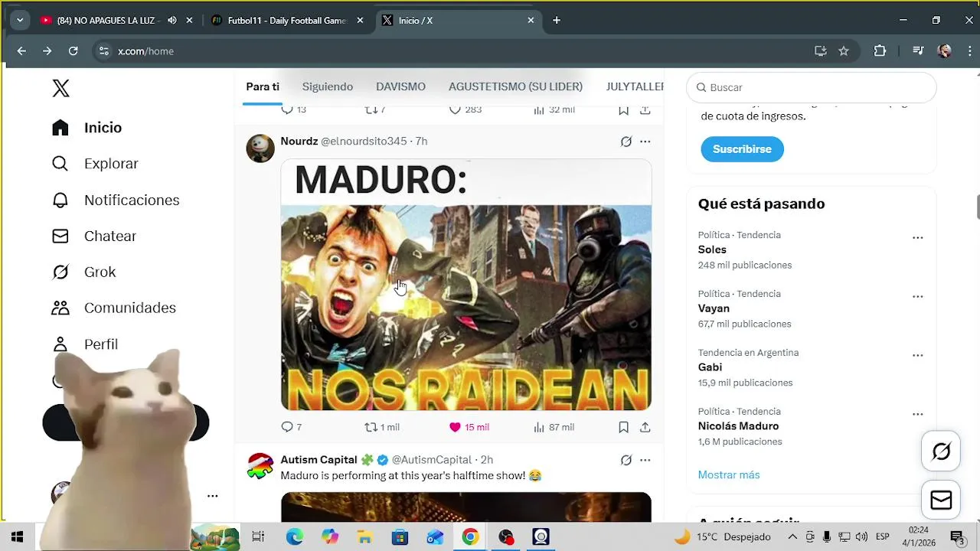This screenshot has height=551, width=980.
Task: Open Chrome tab search dropdown
Action: 20,21
